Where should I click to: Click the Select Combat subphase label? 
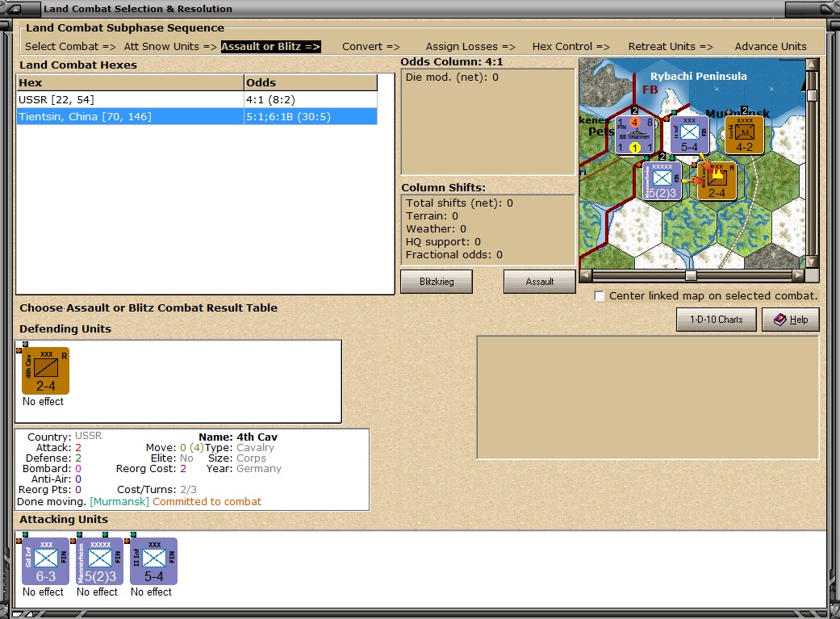click(x=69, y=47)
